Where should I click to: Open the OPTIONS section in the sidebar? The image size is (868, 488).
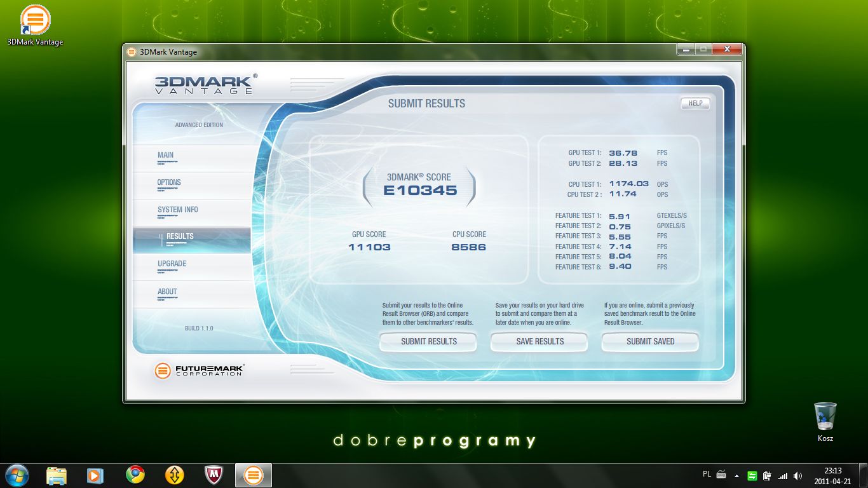[192, 186]
